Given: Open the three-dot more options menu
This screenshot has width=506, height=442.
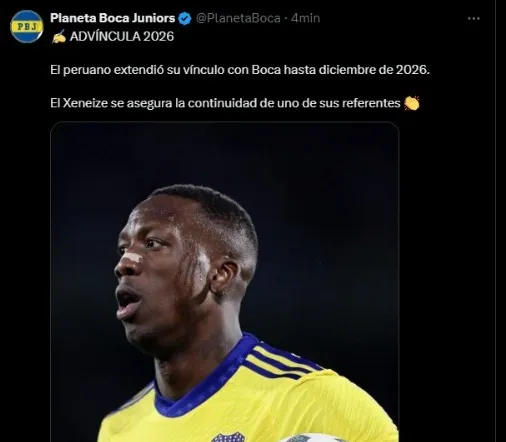Looking at the screenshot, I should 473,19.
